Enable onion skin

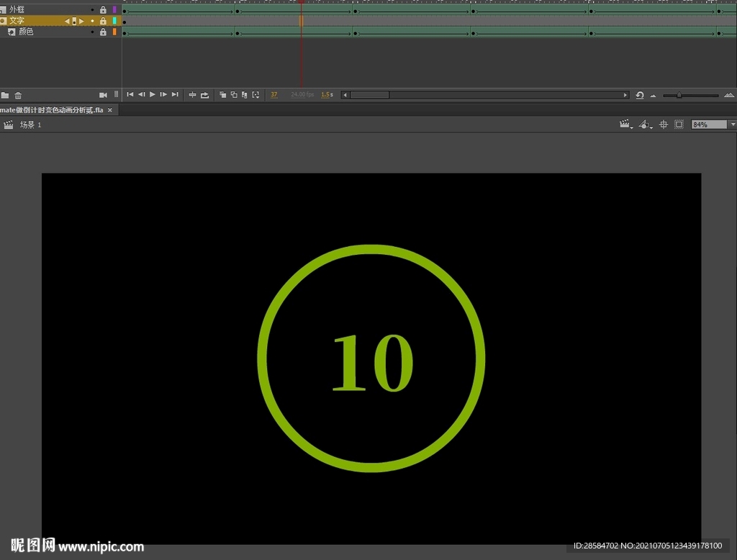pyautogui.click(x=223, y=95)
